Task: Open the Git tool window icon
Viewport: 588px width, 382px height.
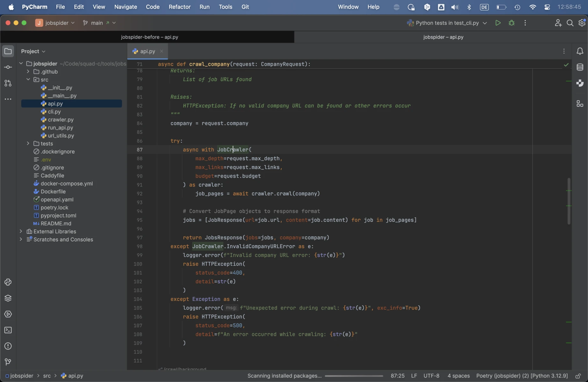Action: click(x=8, y=362)
